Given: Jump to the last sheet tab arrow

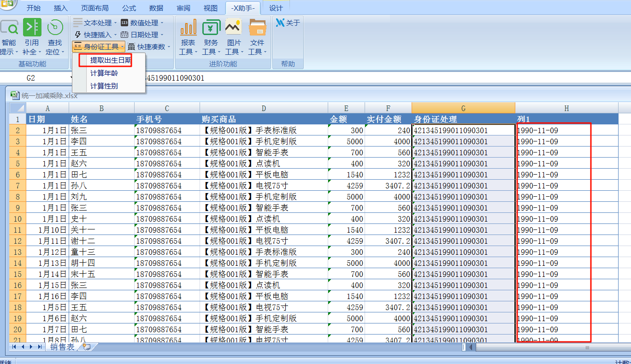Looking at the screenshot, I should tap(40, 347).
